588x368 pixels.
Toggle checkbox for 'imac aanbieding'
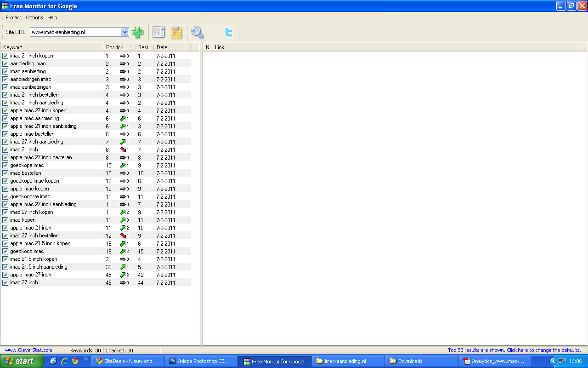[6, 71]
